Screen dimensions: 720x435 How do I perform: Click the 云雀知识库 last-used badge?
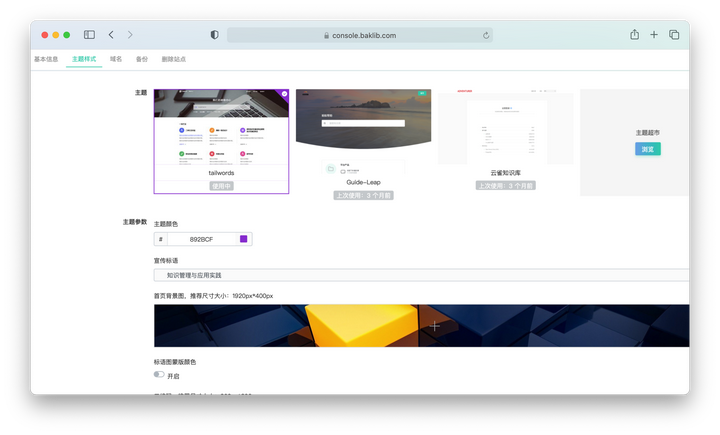(x=506, y=186)
